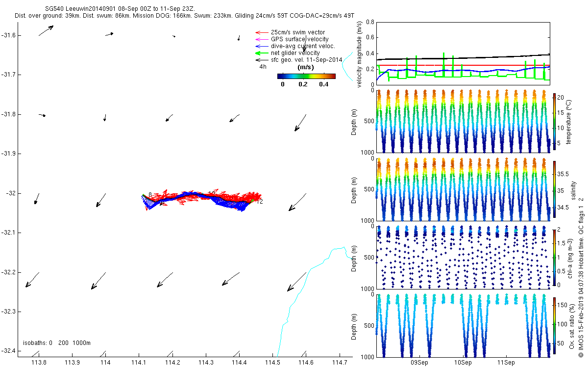The height and width of the screenshot is (368, 588).
Task: Click the 'chl-a (mg m-3)' colorbar label
Action: click(570, 258)
